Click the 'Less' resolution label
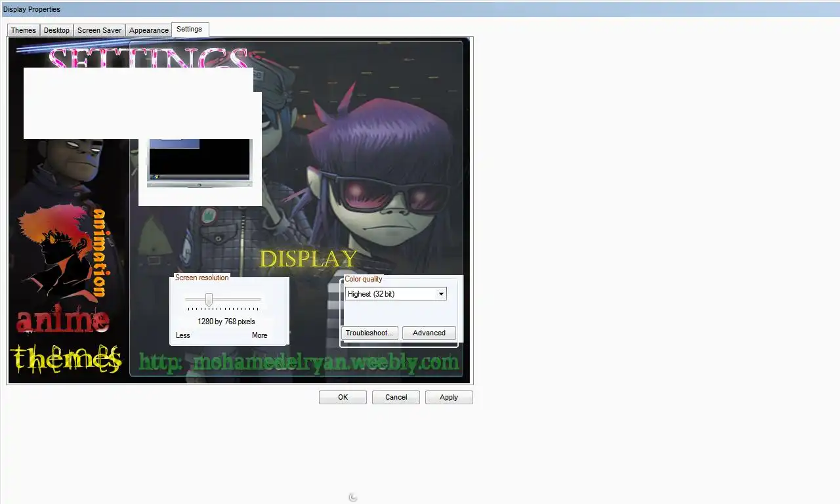 click(183, 335)
